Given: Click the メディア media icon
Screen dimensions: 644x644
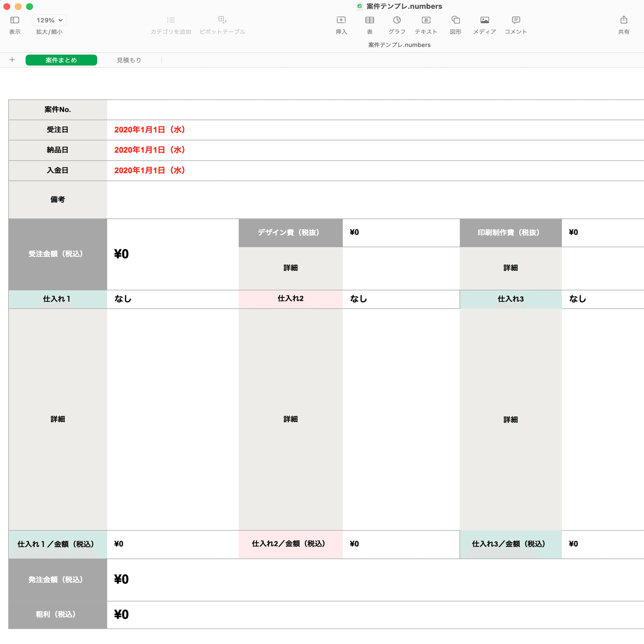Looking at the screenshot, I should click(x=484, y=20).
